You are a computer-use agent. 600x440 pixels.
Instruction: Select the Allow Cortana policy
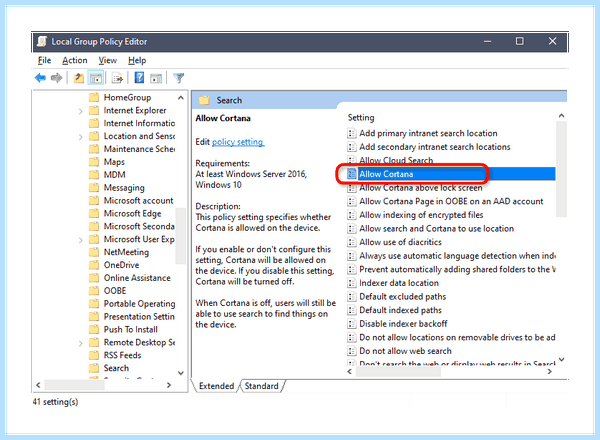[x=451, y=174]
